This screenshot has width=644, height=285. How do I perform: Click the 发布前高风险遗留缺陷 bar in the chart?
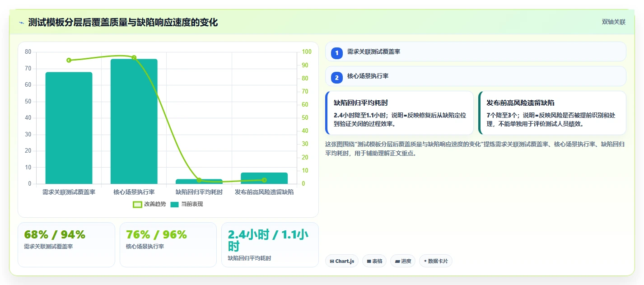pyautogui.click(x=264, y=178)
